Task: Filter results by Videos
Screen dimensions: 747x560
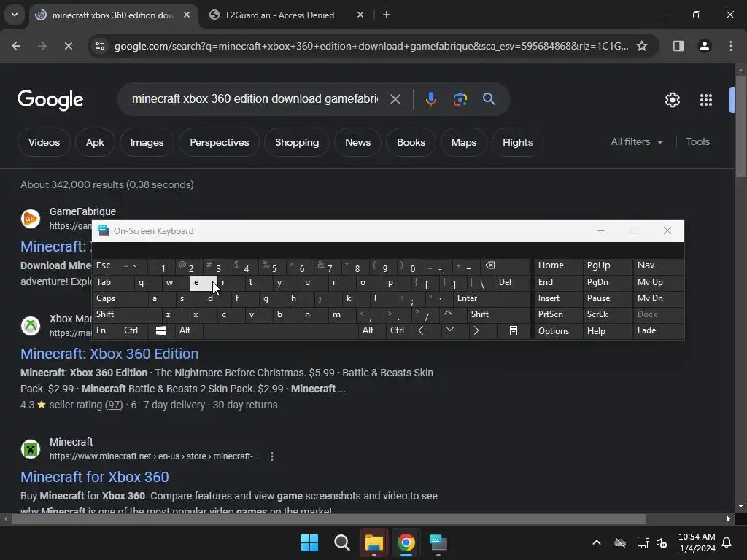Action: 44,142
